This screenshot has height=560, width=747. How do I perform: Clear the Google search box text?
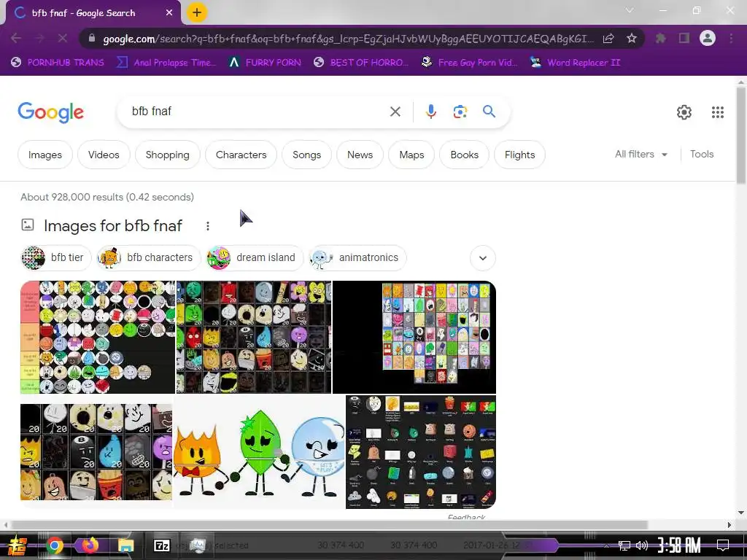395,112
